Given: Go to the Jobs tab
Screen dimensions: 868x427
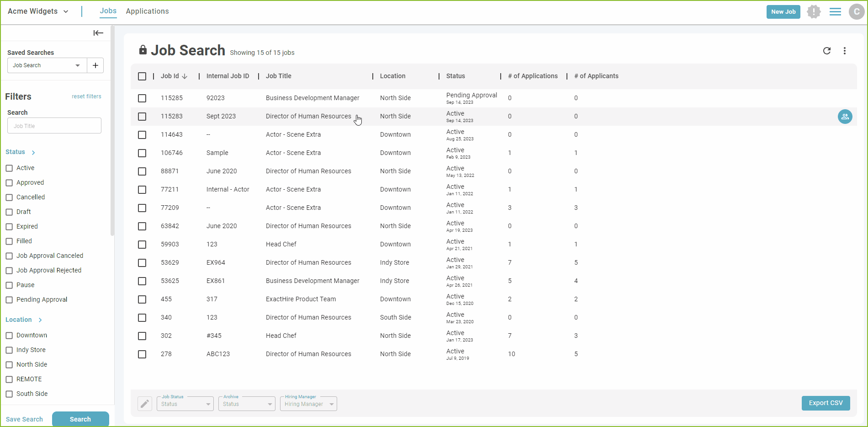Looking at the screenshot, I should pyautogui.click(x=108, y=11).
